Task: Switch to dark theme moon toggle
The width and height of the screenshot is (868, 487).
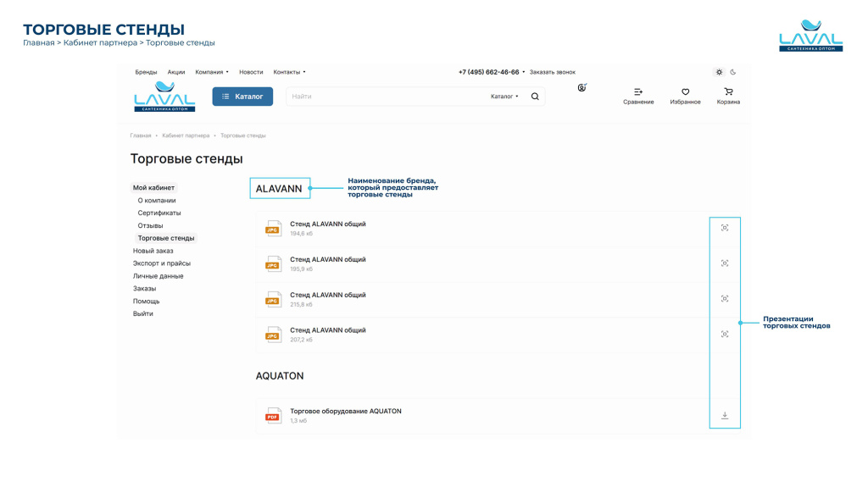Action: click(x=733, y=73)
